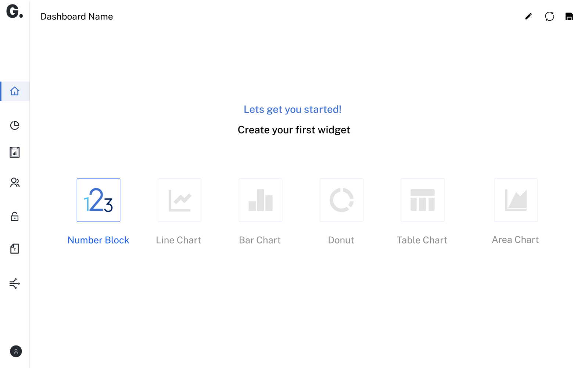The height and width of the screenshot is (368, 588).
Task: Select the Area Chart widget tile
Action: (516, 200)
